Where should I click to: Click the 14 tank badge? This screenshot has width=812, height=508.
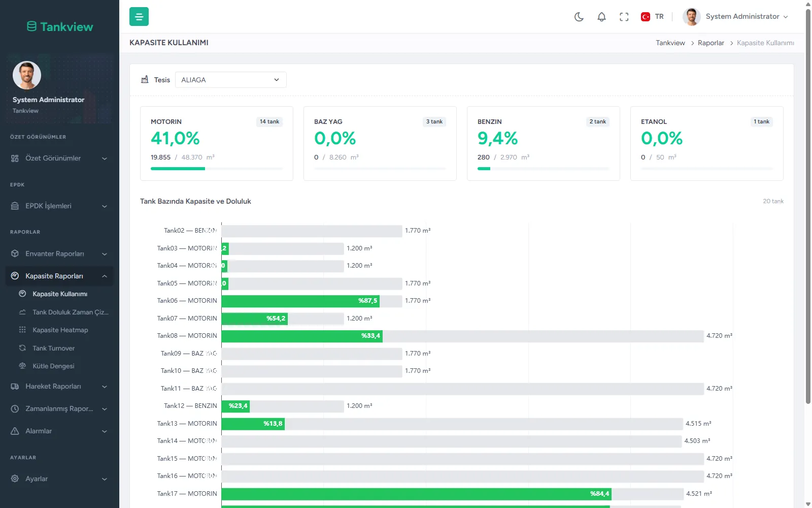point(269,122)
